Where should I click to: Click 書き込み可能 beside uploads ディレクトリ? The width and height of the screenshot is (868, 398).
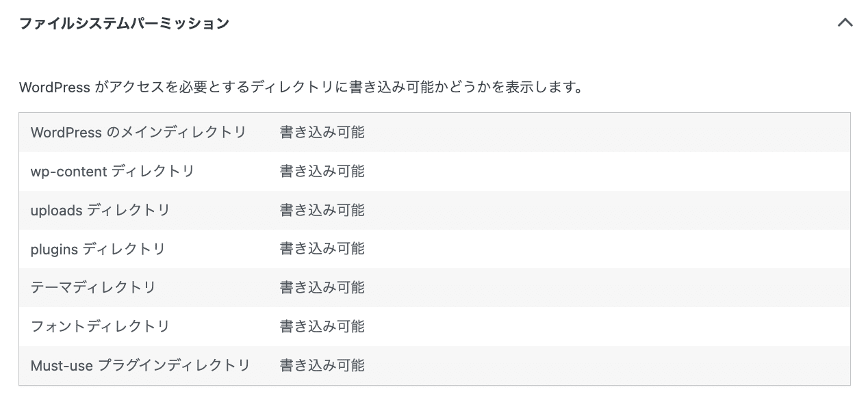[321, 210]
